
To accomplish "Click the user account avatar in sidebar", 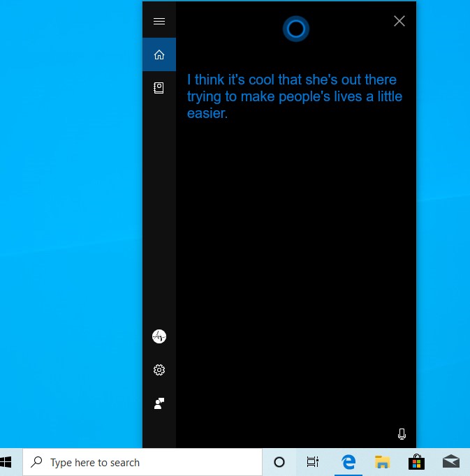I will tap(159, 336).
